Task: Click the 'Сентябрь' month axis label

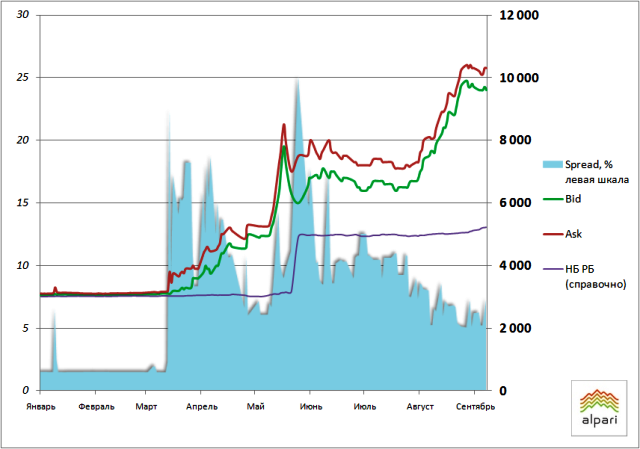Action: [x=471, y=407]
